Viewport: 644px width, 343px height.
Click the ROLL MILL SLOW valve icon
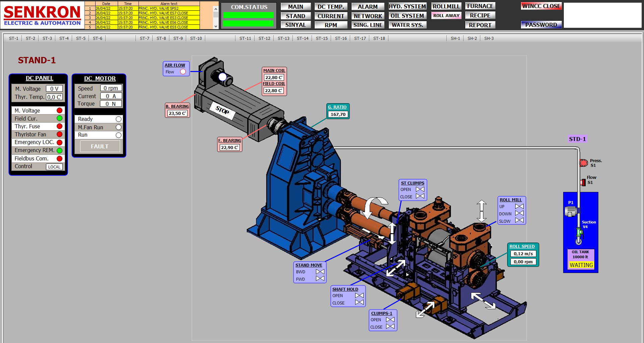[519, 220]
